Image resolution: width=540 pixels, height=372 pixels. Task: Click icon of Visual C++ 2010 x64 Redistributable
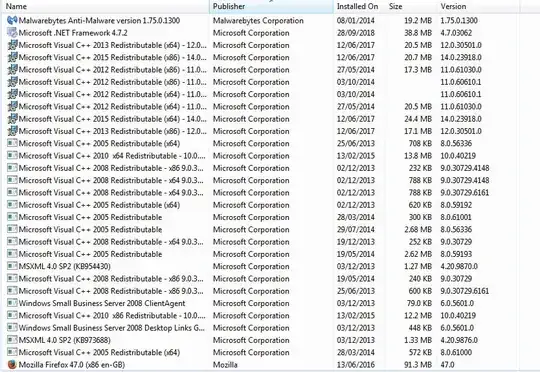pos(12,156)
